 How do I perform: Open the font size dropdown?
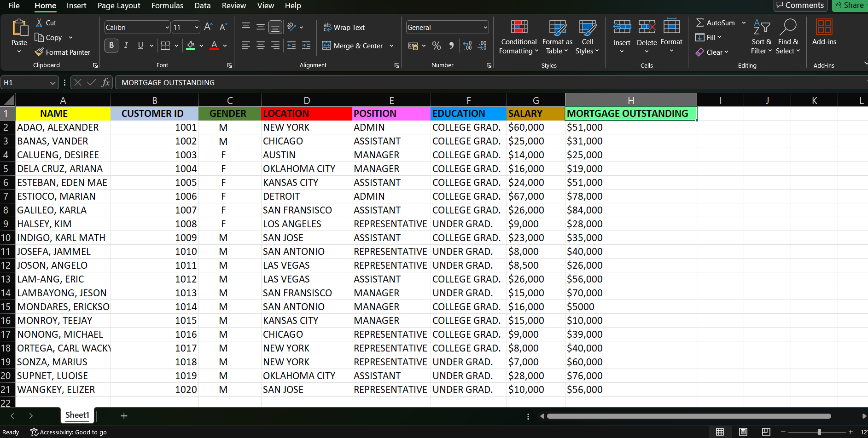197,28
